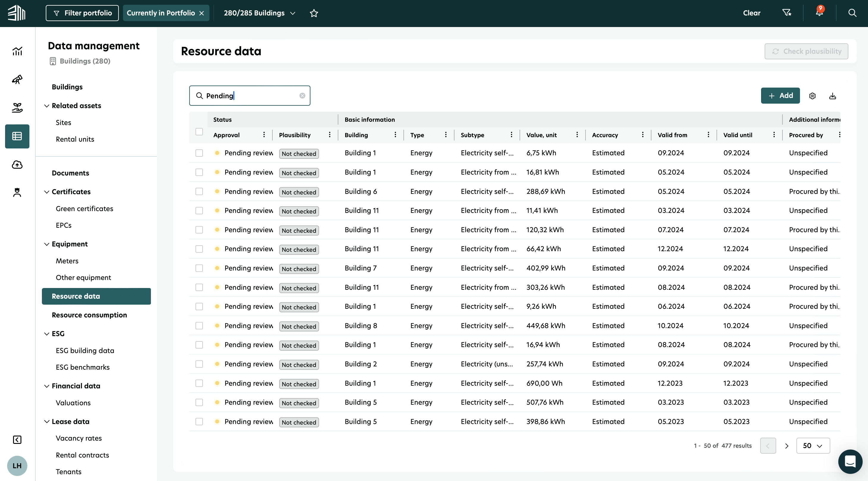868x481 pixels.
Task: Open table settings gear icon
Action: pyautogui.click(x=812, y=96)
